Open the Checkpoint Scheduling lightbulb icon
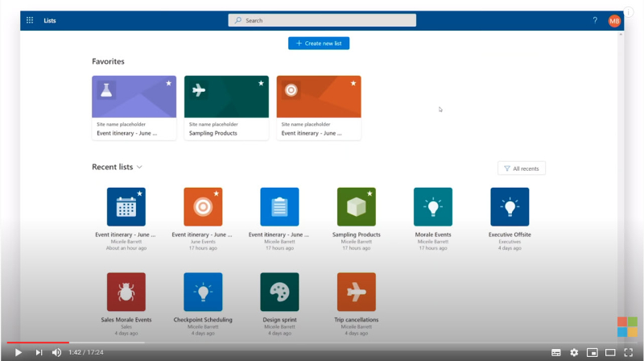644x361 pixels. 203,292
